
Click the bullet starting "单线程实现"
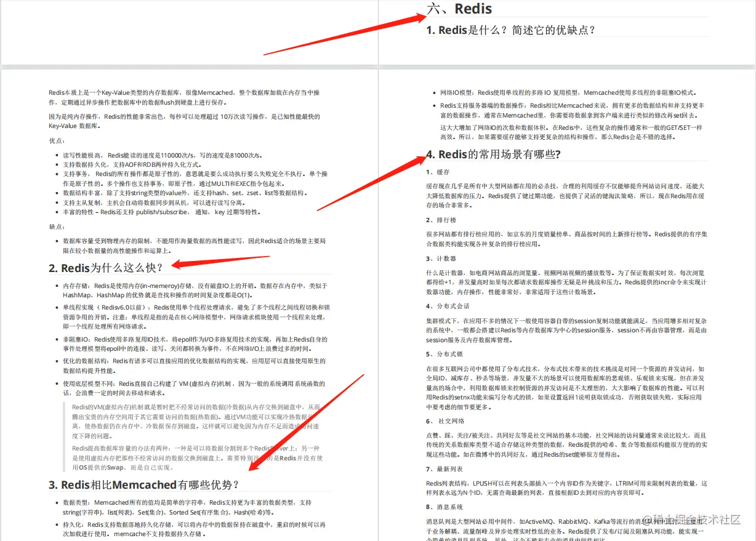coord(196,316)
